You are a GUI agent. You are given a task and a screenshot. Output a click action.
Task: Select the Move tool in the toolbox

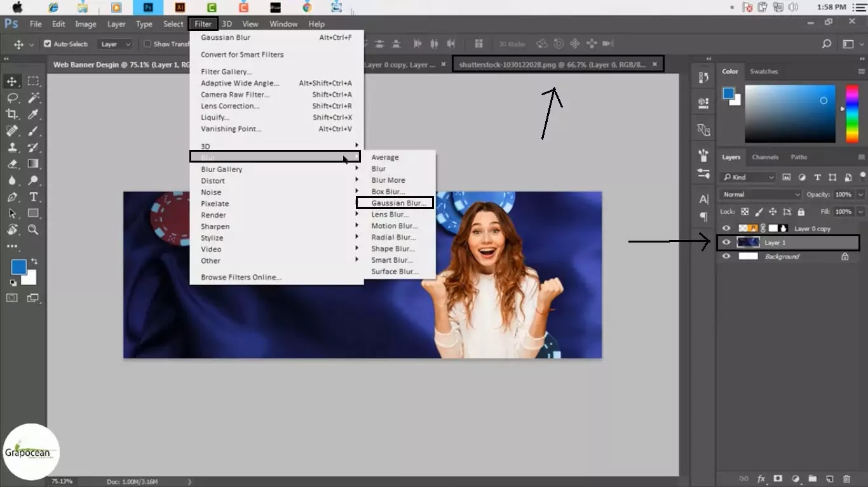point(12,81)
